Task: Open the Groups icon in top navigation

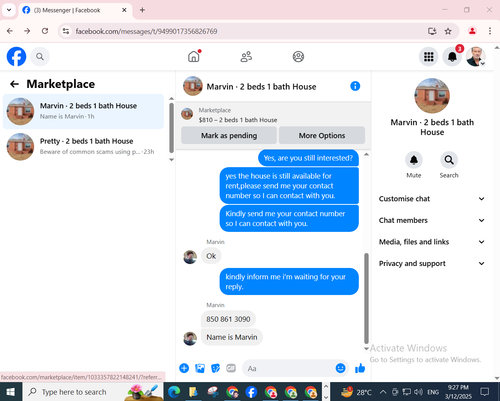Action: [298, 57]
